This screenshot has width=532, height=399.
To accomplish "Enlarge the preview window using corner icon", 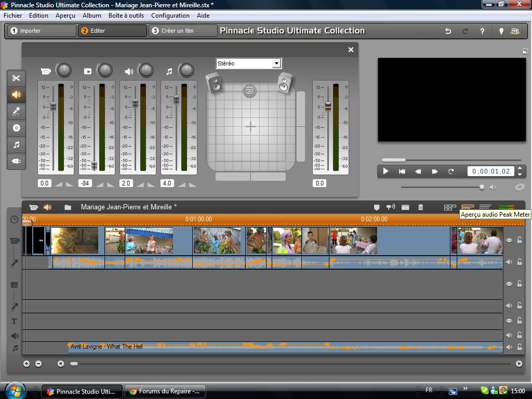I will [525, 51].
